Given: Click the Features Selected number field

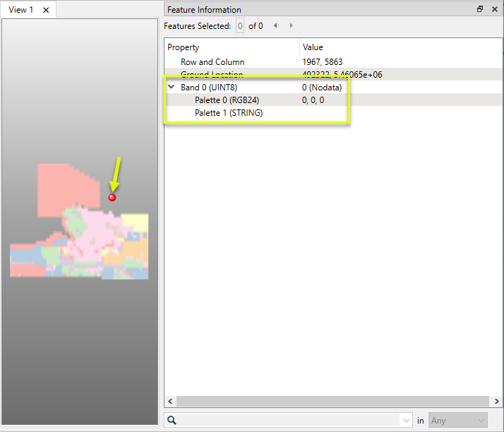Looking at the screenshot, I should click(240, 26).
